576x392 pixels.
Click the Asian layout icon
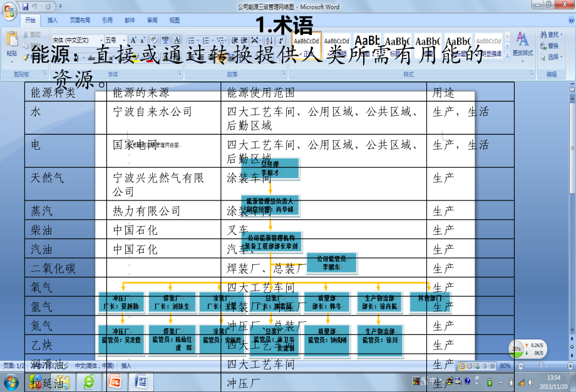(255, 41)
